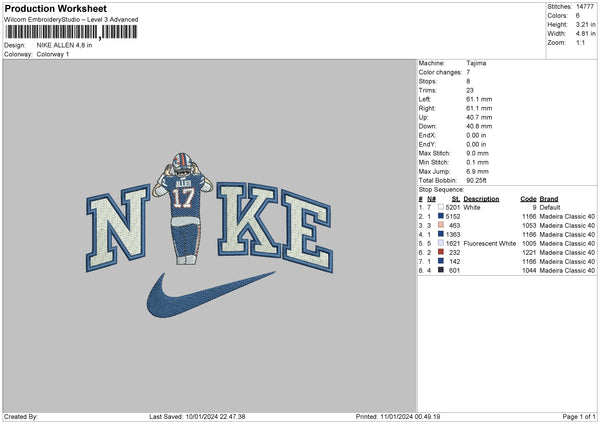Click the Trims value 23
This screenshot has height=424, width=600.
pos(470,90)
